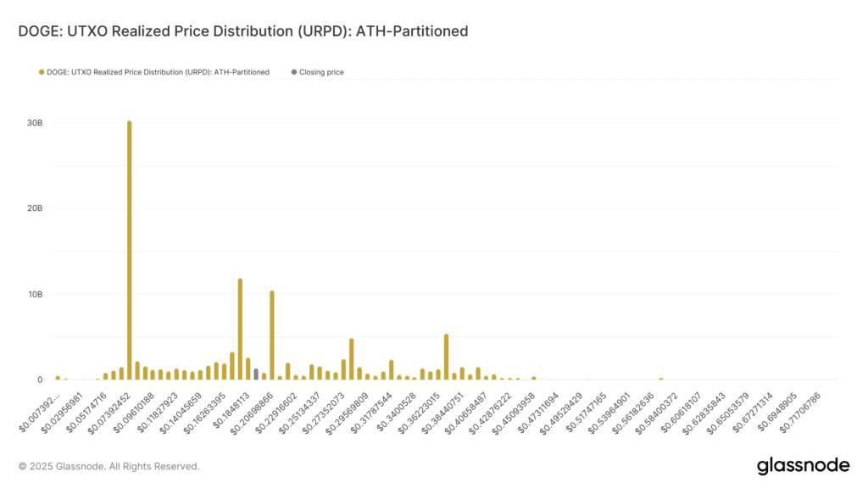Click the 10B y-axis label
The height and width of the screenshot is (488, 868).
34,294
